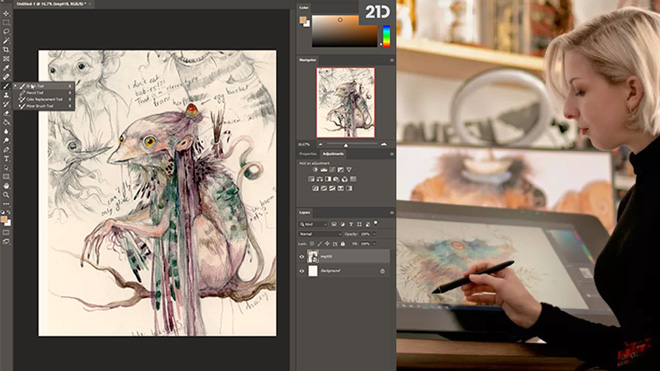Open the Adjustments panel menu
Image resolution: width=660 pixels, height=371 pixels.
(391, 154)
